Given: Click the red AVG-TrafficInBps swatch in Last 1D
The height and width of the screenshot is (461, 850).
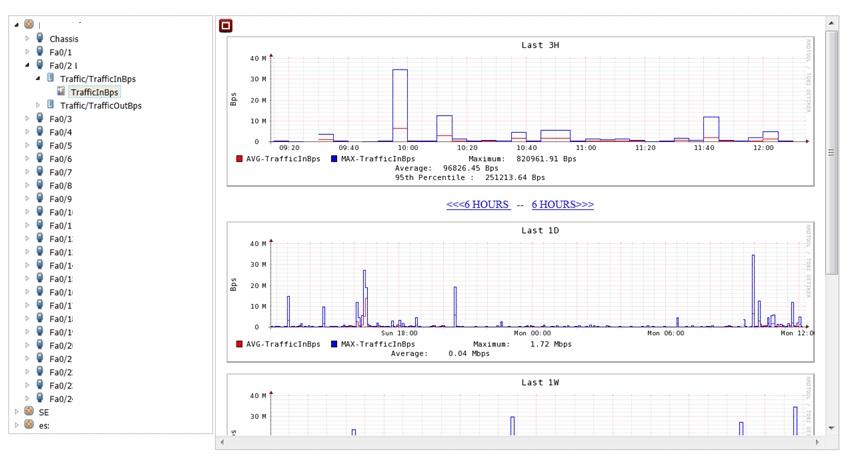Looking at the screenshot, I should [x=239, y=344].
